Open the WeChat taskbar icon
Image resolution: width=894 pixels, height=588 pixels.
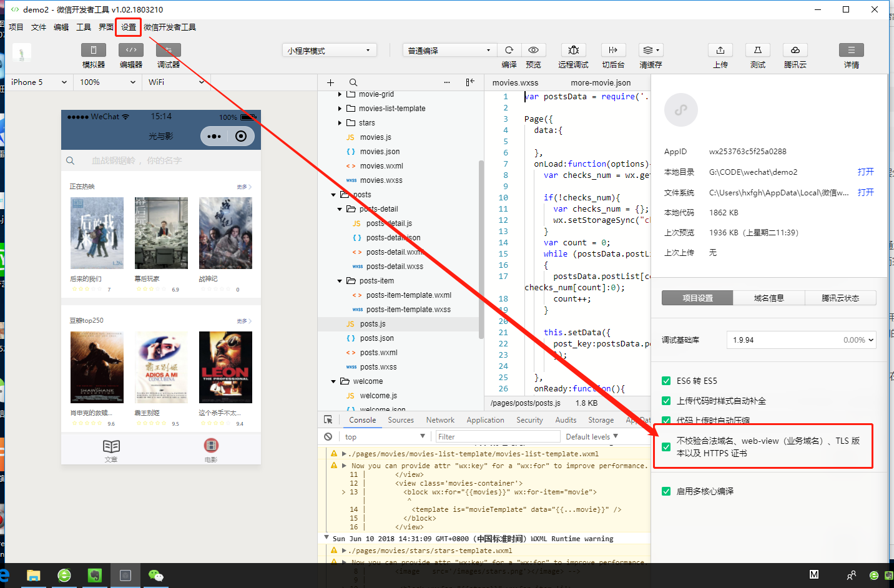tap(155, 576)
